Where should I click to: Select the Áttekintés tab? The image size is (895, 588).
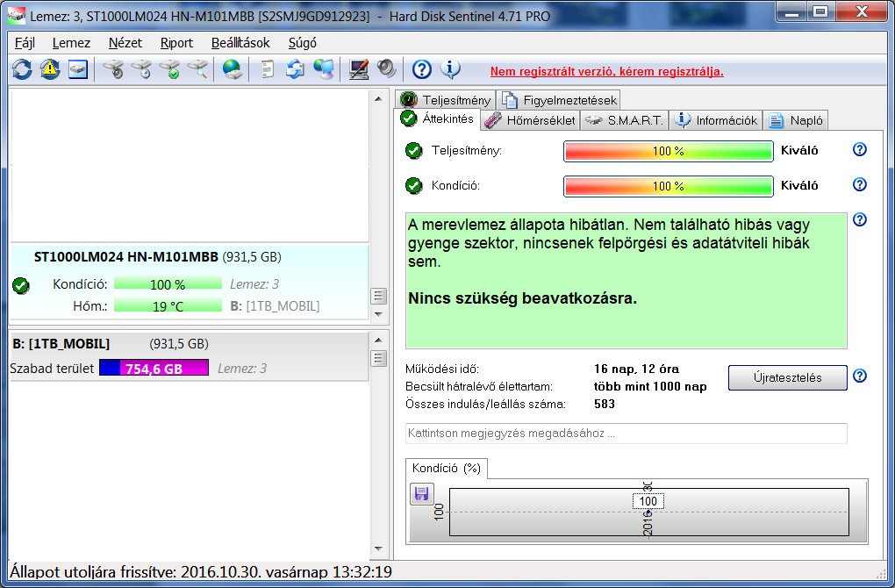pyautogui.click(x=439, y=118)
